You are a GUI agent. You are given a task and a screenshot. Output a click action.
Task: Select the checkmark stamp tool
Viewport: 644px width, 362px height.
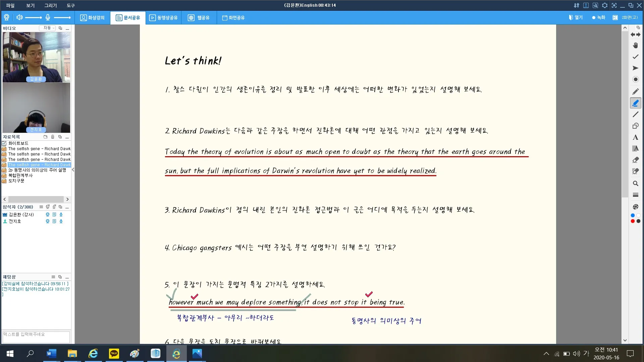[635, 57]
